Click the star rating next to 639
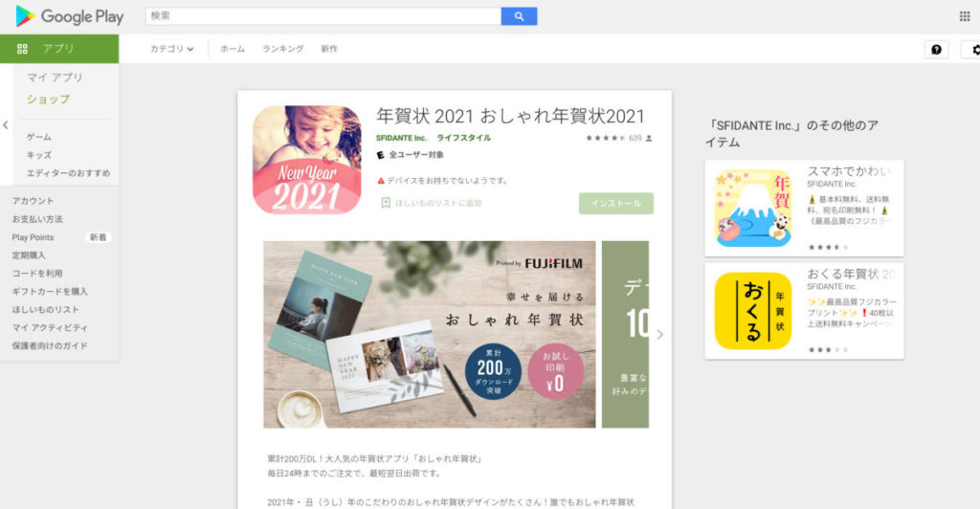 605,138
